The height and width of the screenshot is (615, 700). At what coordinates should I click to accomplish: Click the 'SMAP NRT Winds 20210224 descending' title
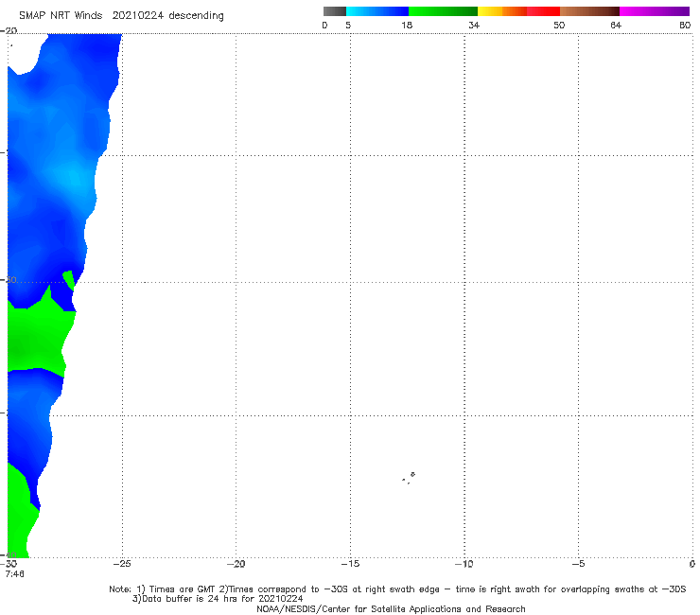[x=121, y=16]
